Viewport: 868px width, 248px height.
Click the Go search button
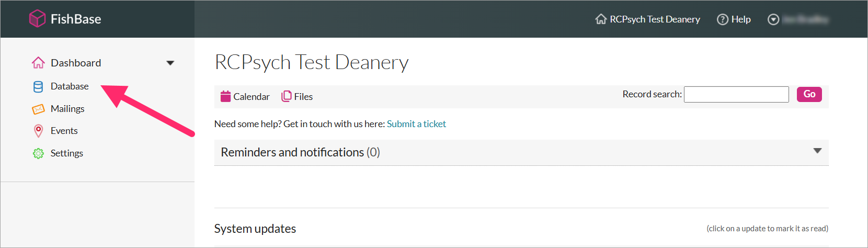[x=809, y=94]
